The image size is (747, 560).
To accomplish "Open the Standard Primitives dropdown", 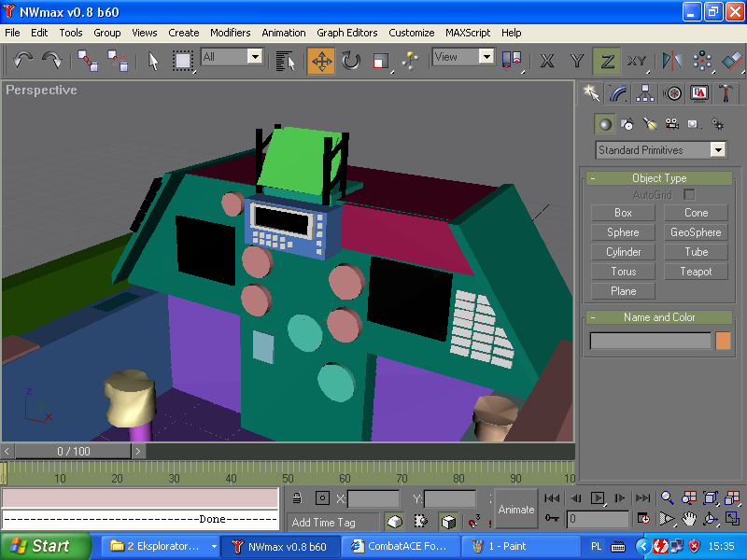I will pos(717,150).
